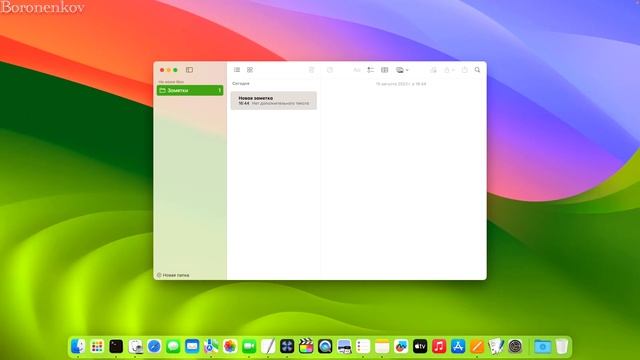Click the share note icon

pos(464,70)
